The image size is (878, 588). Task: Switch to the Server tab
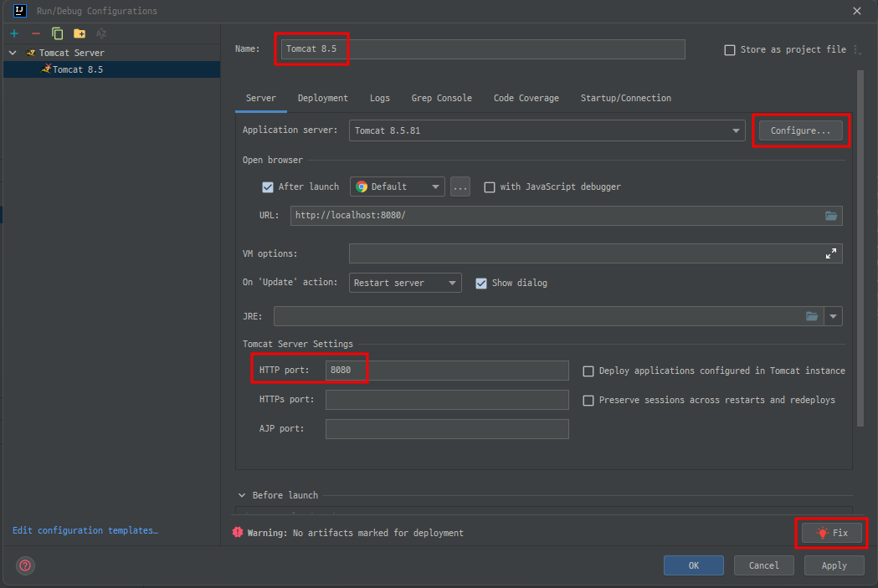[x=261, y=98]
